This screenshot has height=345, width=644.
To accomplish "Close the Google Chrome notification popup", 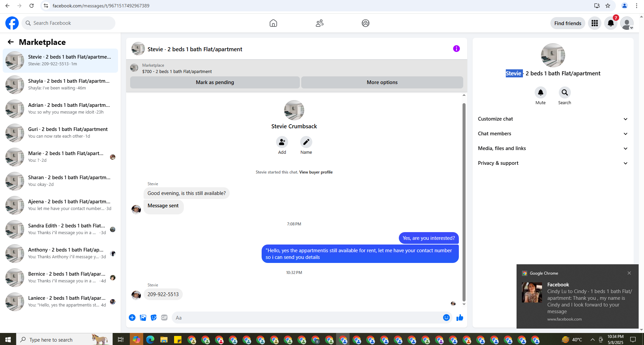I will pyautogui.click(x=629, y=273).
